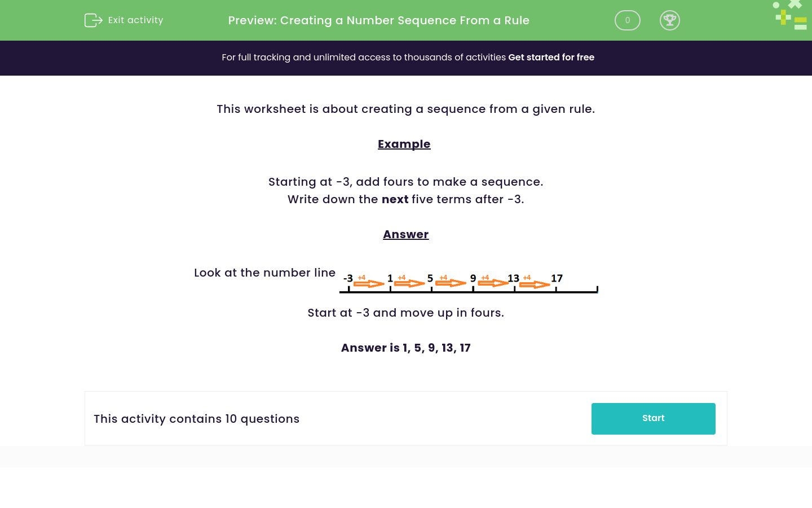
Task: Click the Preview activity title text
Action: point(378,20)
